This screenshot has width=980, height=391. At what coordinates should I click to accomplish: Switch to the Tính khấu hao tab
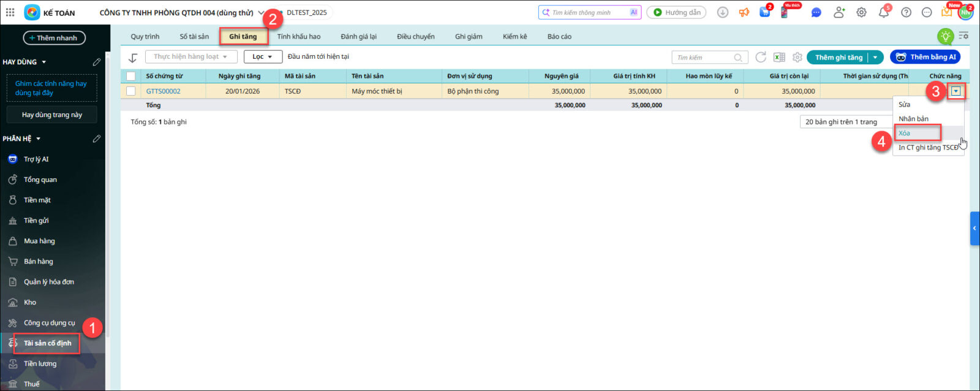point(298,37)
